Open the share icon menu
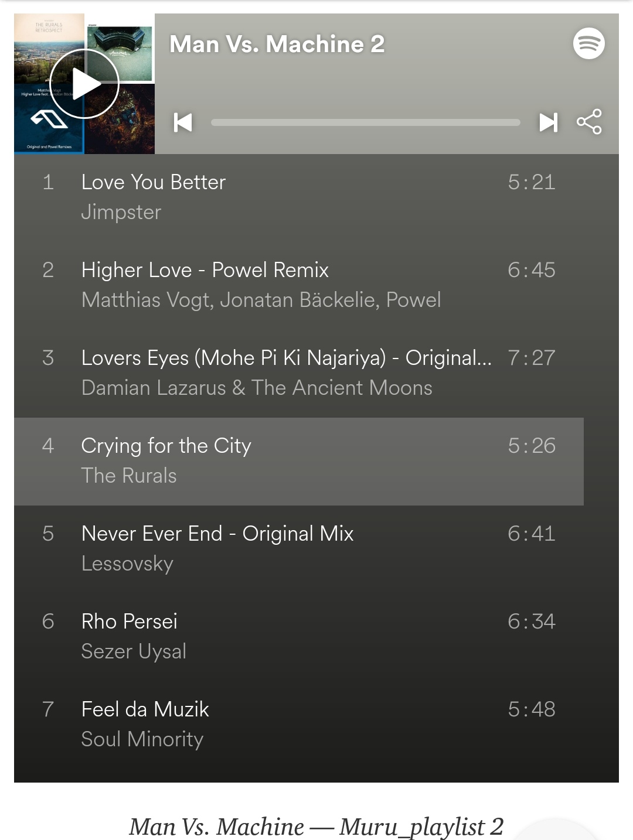Image resolution: width=633 pixels, height=840 pixels. coord(589,122)
